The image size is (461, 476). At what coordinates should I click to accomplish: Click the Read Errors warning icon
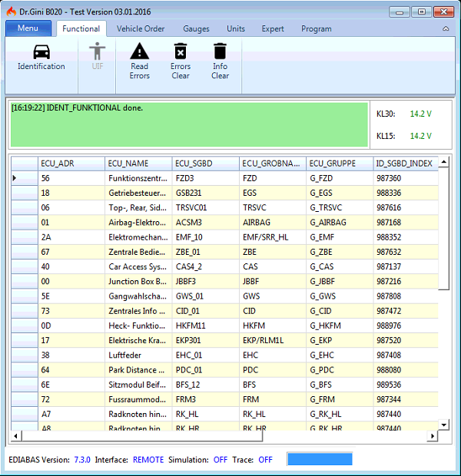pos(139,51)
